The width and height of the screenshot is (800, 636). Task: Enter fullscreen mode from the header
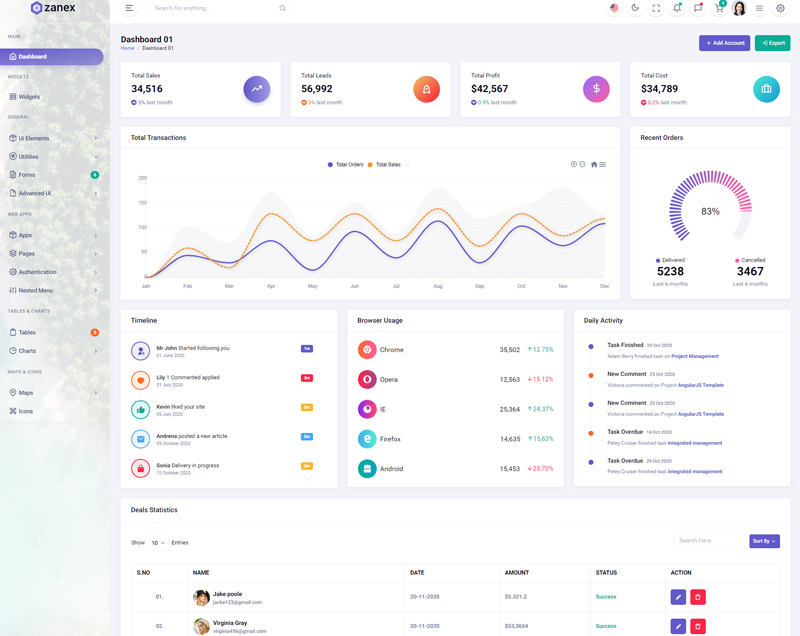pos(656,8)
